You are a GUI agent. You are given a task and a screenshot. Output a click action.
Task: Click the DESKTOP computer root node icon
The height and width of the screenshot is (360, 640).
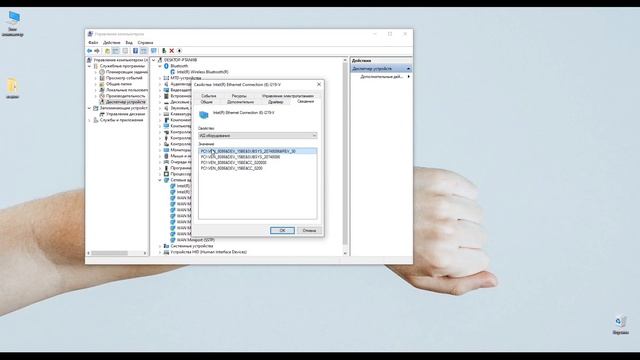point(160,60)
